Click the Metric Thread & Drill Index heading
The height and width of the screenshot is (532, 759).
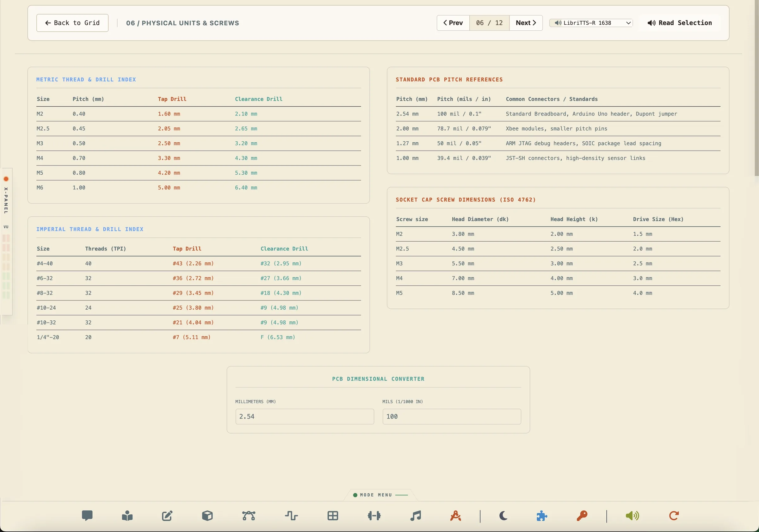point(86,80)
